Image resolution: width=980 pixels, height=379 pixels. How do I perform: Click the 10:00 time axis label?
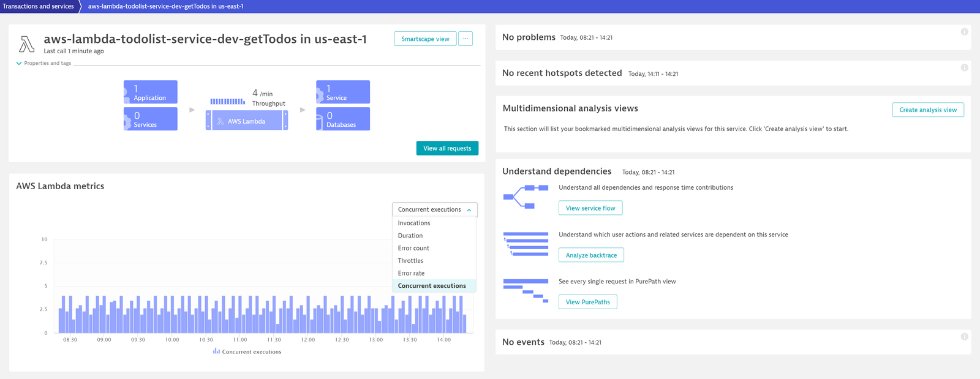coord(172,340)
